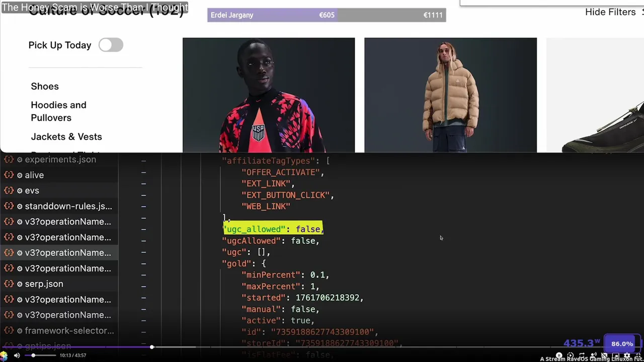Seek the video progress bar handle

point(151,347)
